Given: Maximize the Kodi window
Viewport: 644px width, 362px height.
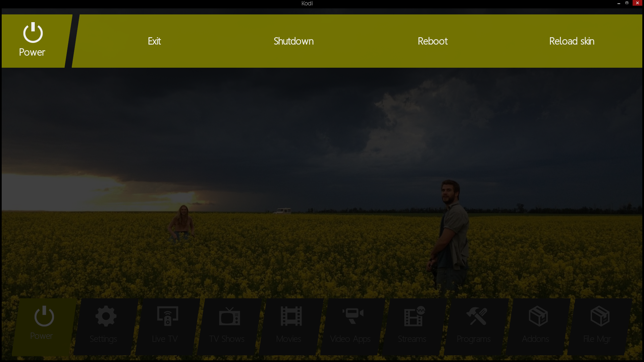Looking at the screenshot, I should click(x=627, y=3).
